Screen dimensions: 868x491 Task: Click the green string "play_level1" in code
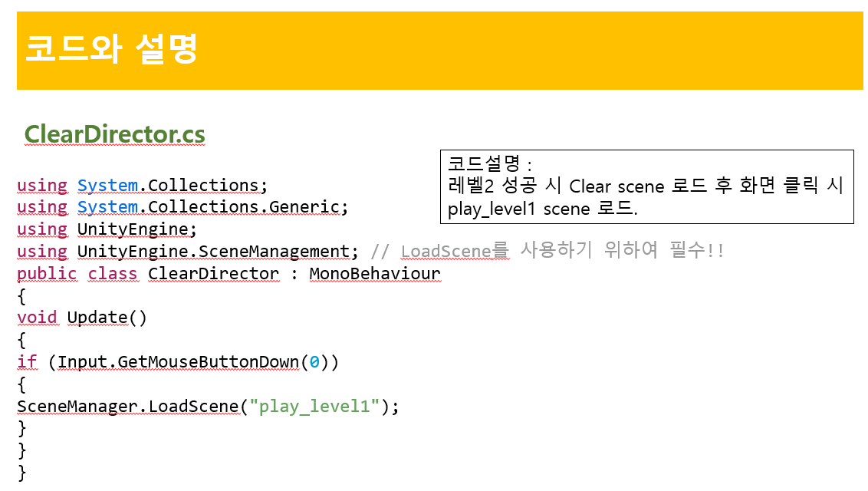click(314, 407)
